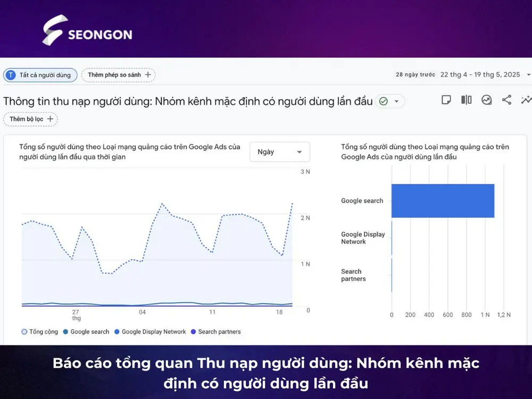The image size is (532, 399).
Task: Click the plus icon in Thêm phép so sánh
Action: tap(148, 74)
